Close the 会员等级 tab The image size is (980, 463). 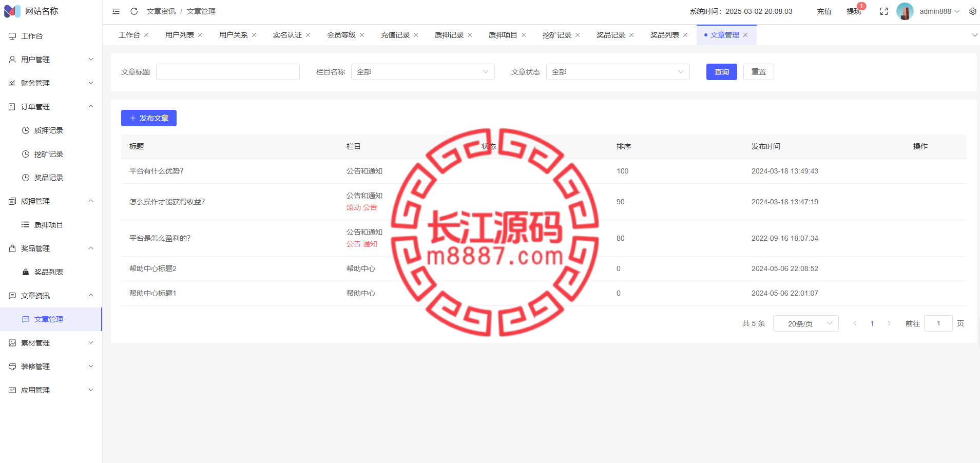[x=362, y=35]
